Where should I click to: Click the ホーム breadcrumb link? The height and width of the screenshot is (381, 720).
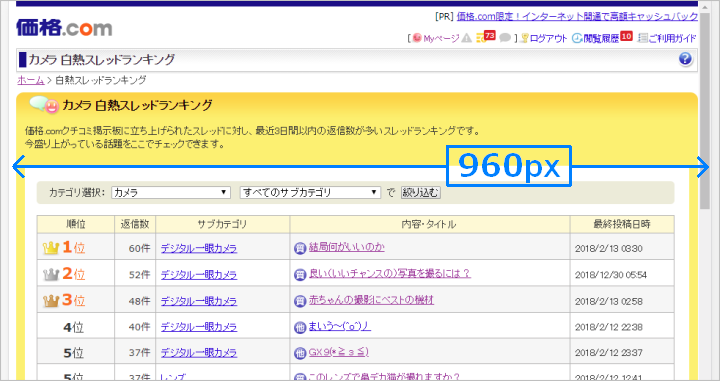click(x=31, y=80)
